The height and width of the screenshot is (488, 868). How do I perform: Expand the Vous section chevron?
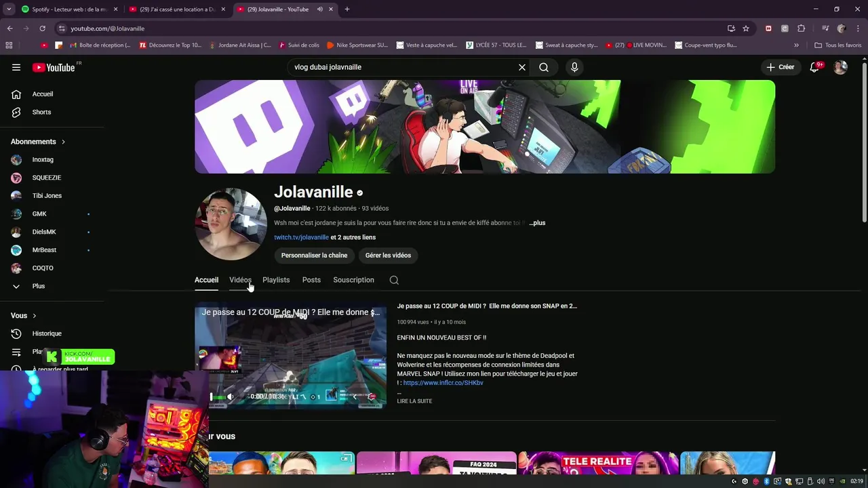coord(34,316)
